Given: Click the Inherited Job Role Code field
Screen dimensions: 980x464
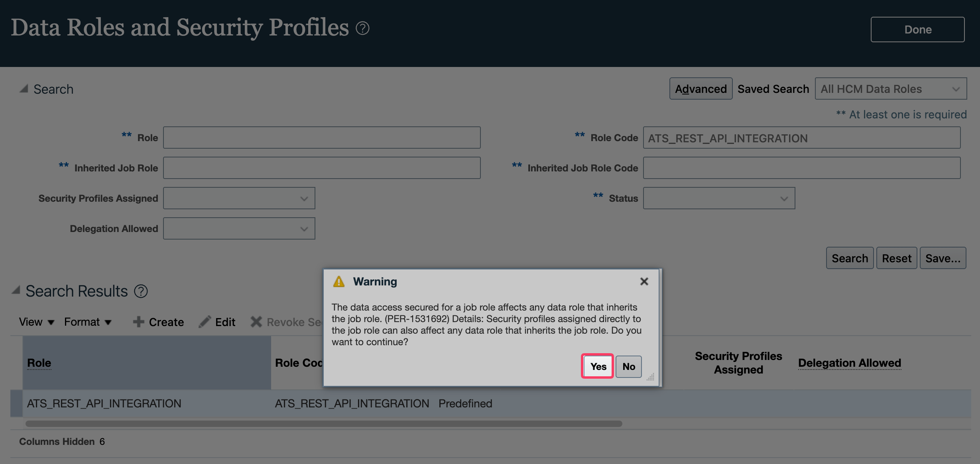Looking at the screenshot, I should 802,168.
